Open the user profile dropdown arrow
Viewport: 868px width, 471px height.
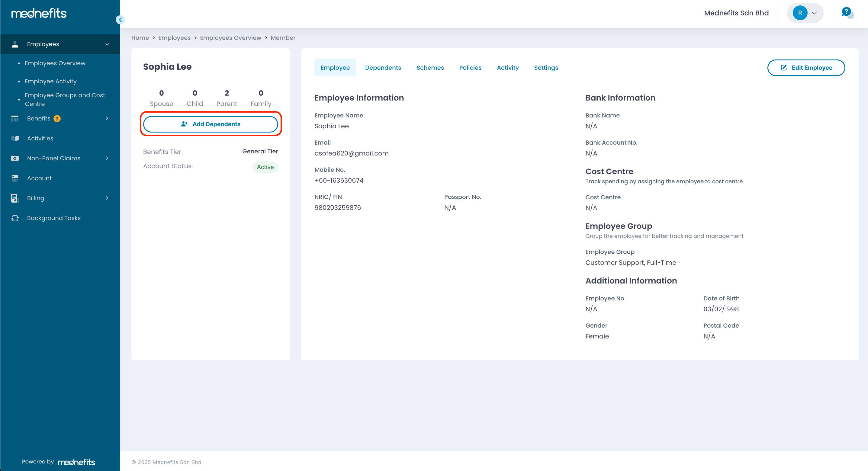[814, 13]
